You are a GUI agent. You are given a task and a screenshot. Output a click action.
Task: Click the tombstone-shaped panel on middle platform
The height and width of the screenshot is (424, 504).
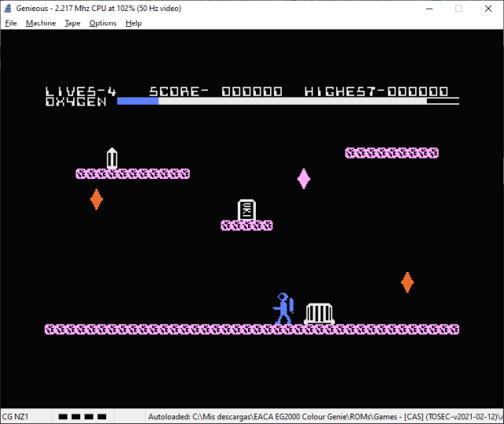(246, 210)
